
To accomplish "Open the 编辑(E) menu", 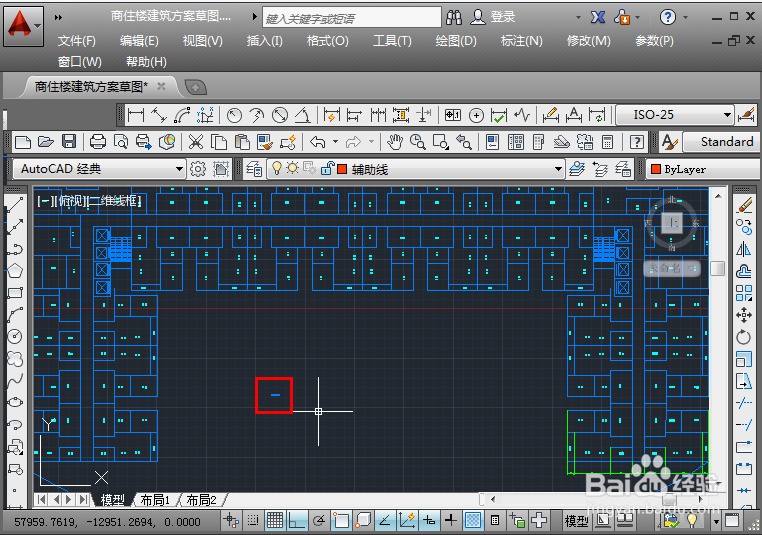I will (x=139, y=41).
